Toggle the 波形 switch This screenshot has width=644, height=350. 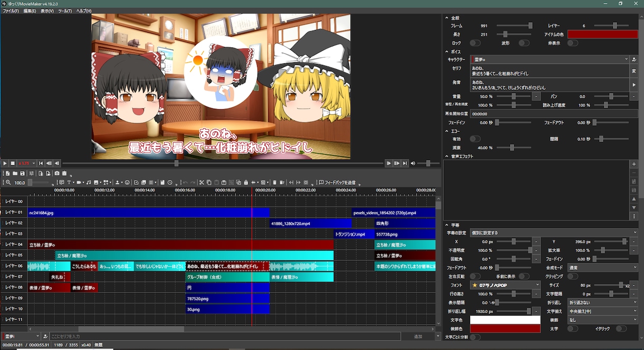pos(524,43)
